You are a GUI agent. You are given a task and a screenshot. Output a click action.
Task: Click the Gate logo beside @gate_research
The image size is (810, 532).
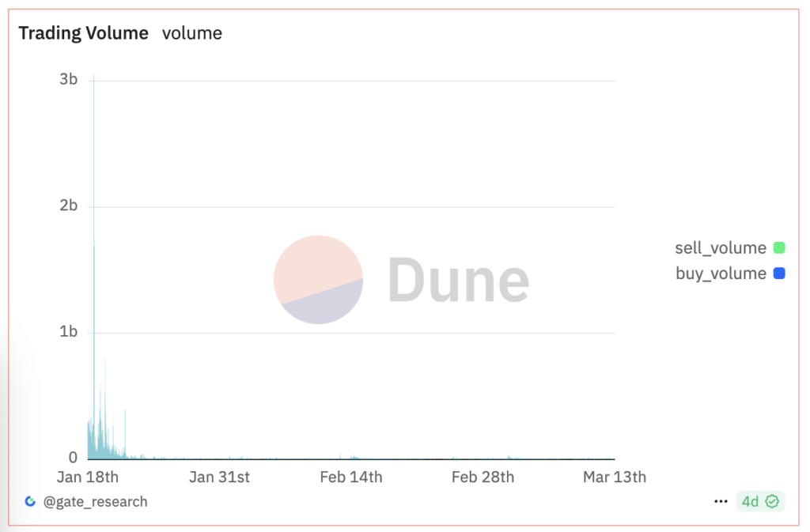pyautogui.click(x=30, y=501)
